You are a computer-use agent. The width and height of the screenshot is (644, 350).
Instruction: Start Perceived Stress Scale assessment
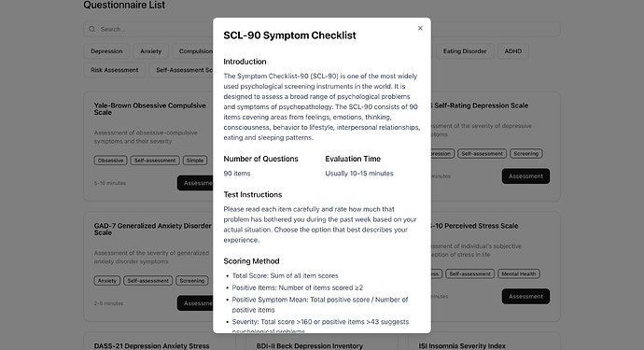point(525,296)
